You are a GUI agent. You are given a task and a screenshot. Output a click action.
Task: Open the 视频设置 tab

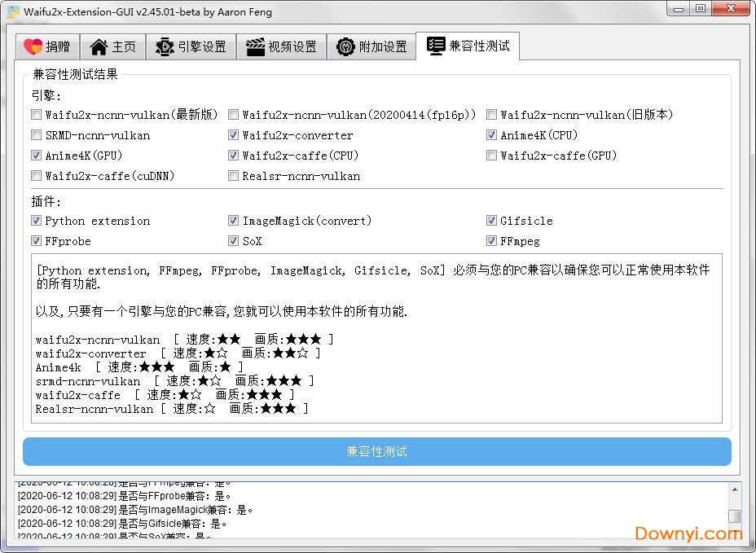pos(281,46)
